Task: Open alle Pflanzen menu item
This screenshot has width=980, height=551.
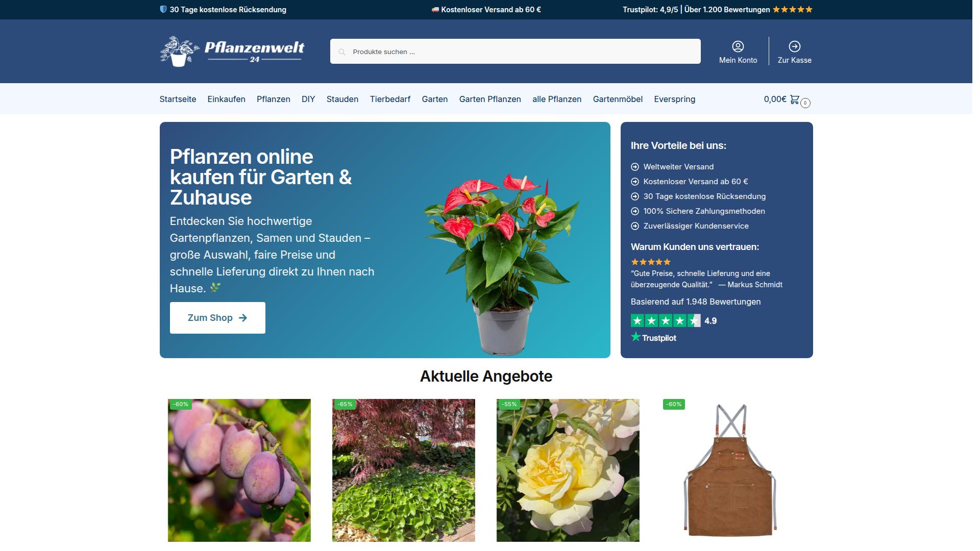Action: 557,99
